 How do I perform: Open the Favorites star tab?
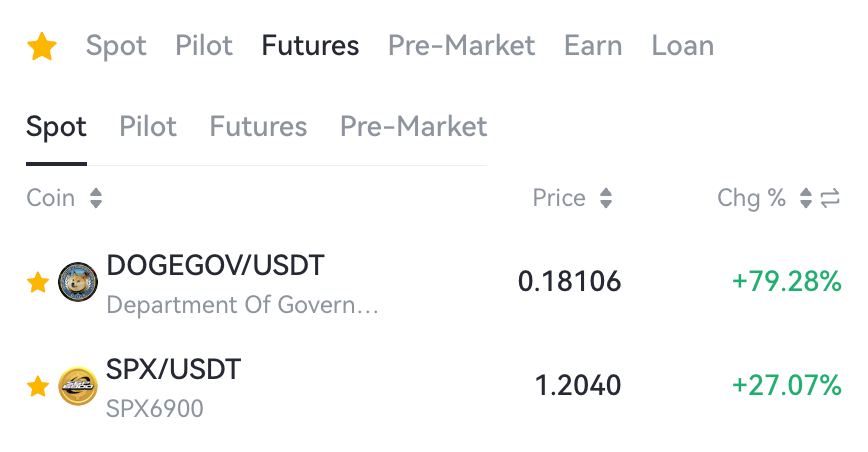[42, 46]
